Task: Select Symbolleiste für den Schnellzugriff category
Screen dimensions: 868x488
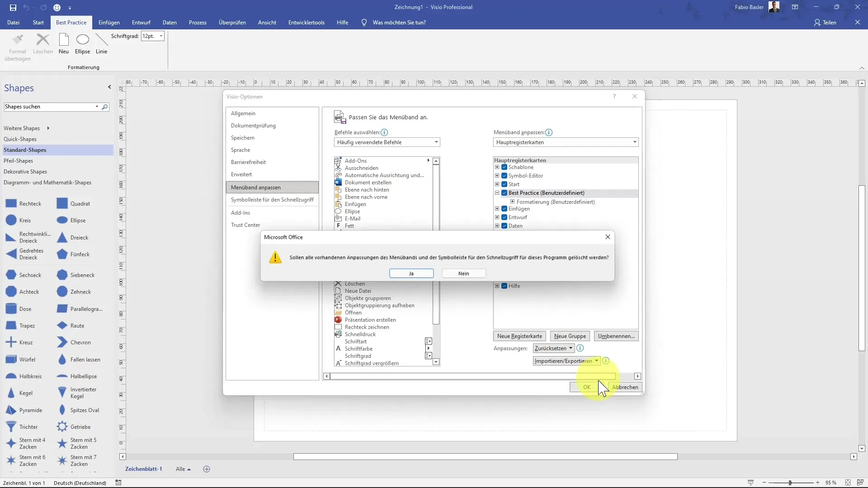Action: pyautogui.click(x=272, y=200)
